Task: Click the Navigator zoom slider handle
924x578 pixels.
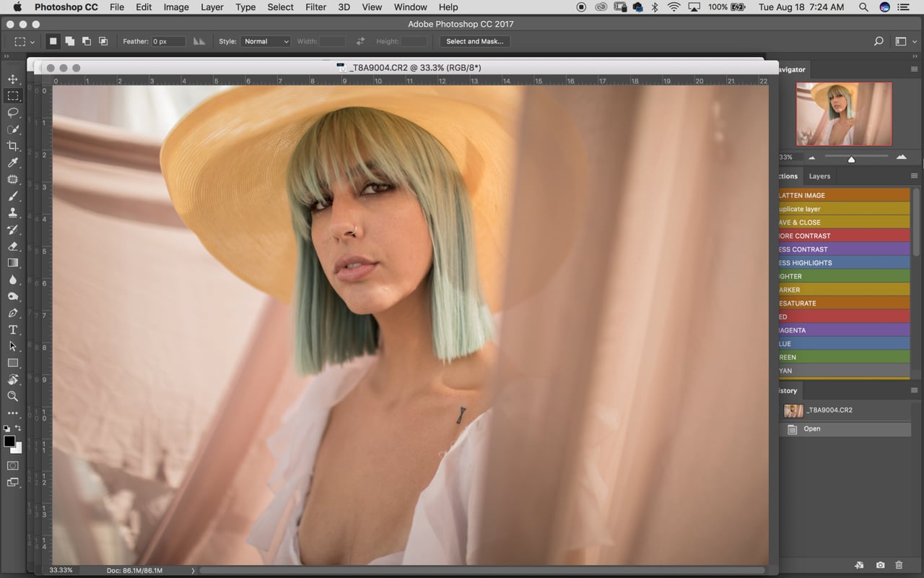Action: click(851, 159)
